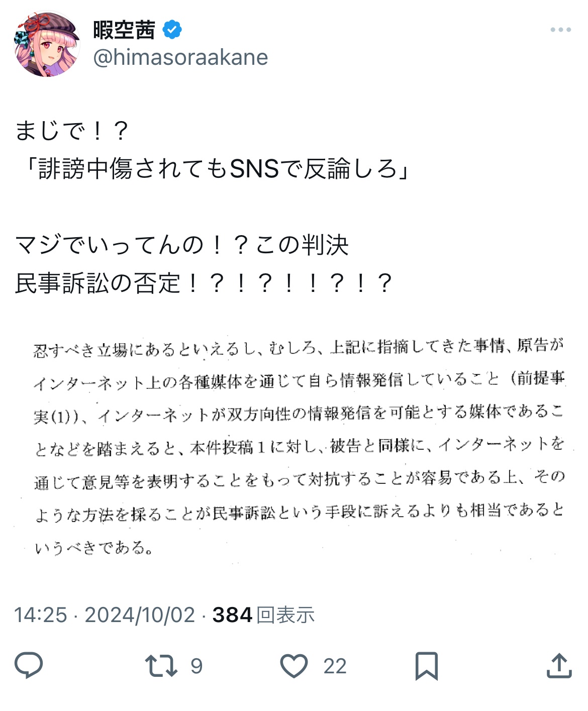The width and height of the screenshot is (588, 711).
Task: Click the 14:25 post timestamp
Action: point(41,615)
